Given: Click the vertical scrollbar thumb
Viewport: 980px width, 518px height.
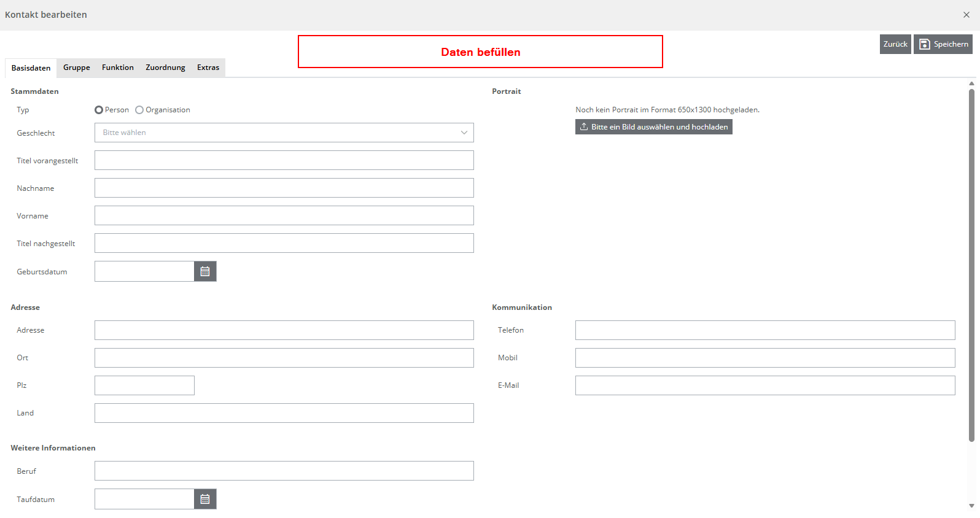Looking at the screenshot, I should 971,265.
